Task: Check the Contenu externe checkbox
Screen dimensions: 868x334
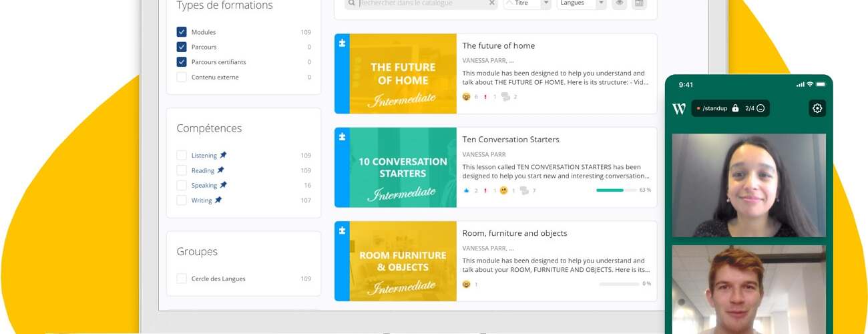Action: [182, 77]
